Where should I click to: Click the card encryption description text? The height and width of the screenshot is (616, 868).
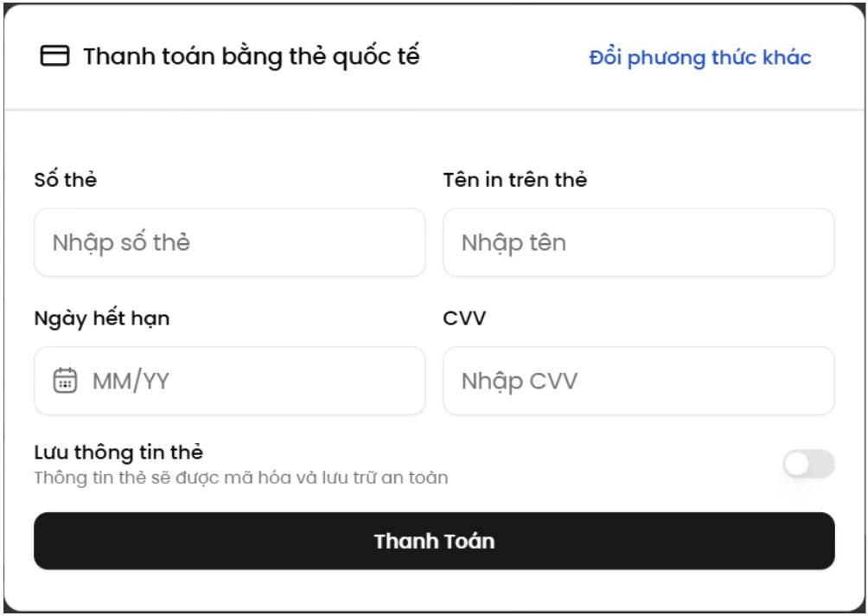click(x=241, y=478)
